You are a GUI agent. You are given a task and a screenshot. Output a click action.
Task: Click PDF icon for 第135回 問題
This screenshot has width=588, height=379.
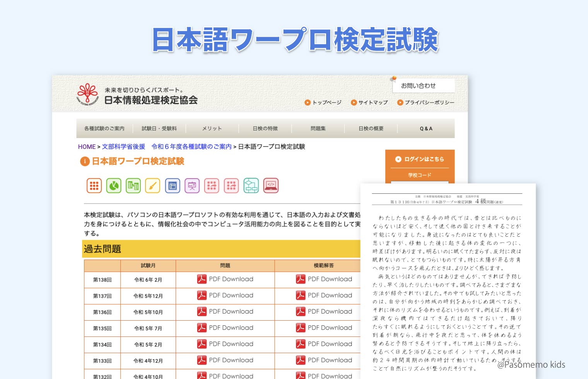tap(202, 328)
